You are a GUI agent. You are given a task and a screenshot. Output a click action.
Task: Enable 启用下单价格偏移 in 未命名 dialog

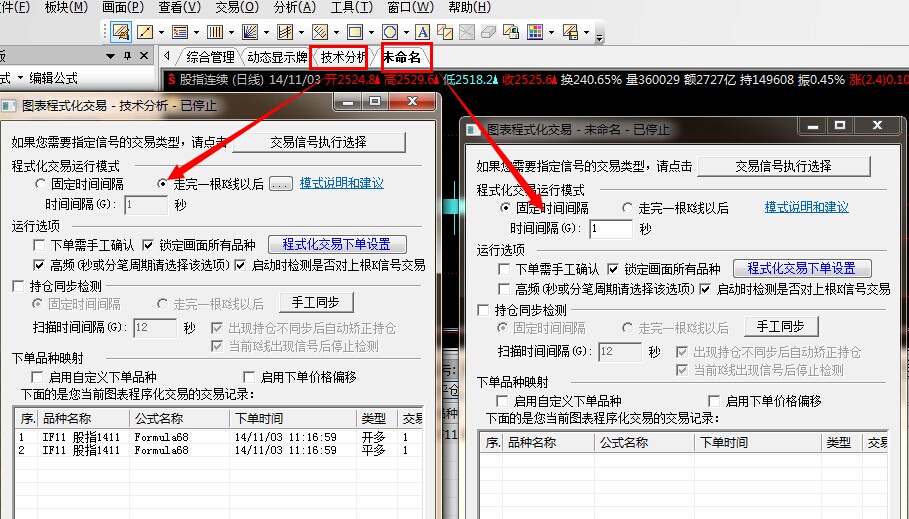coord(714,401)
